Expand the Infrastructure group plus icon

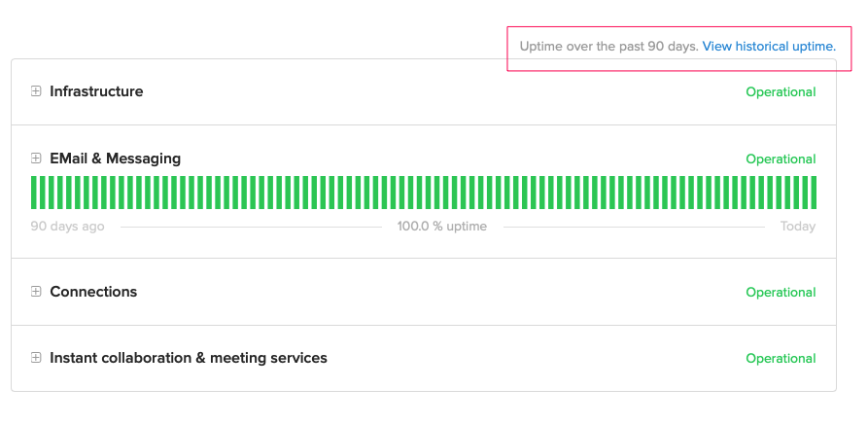pyautogui.click(x=36, y=91)
